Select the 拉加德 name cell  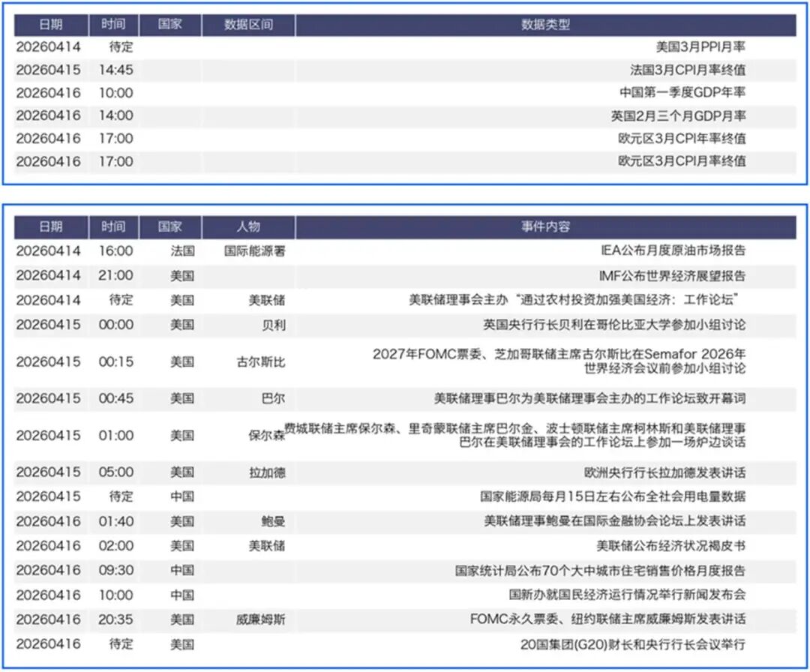click(266, 472)
